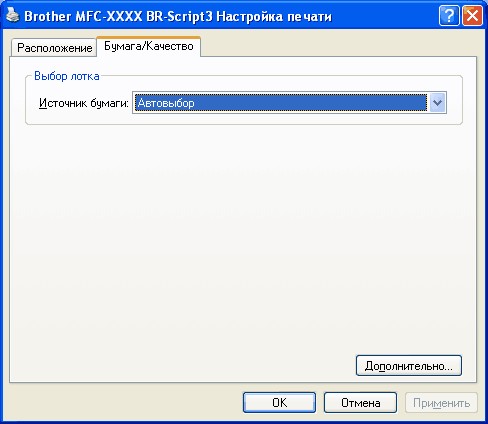
Task: Open context help with the question mark button
Action: coord(449,15)
